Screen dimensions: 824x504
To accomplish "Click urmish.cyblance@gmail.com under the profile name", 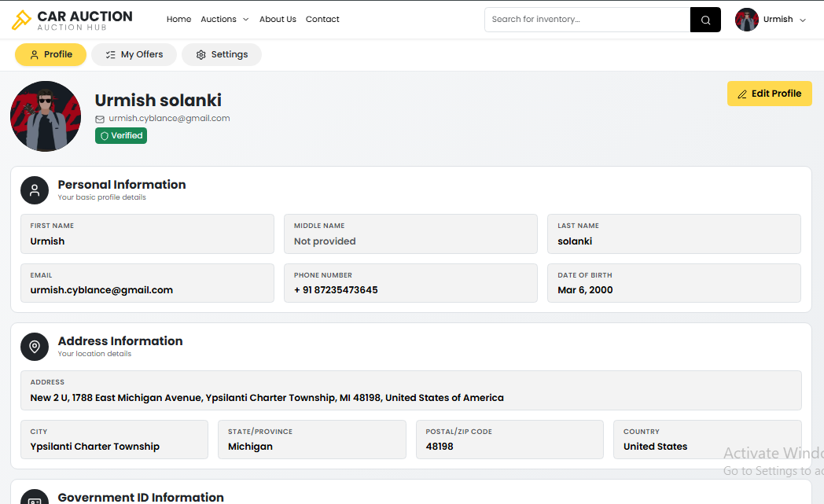I will (169, 118).
